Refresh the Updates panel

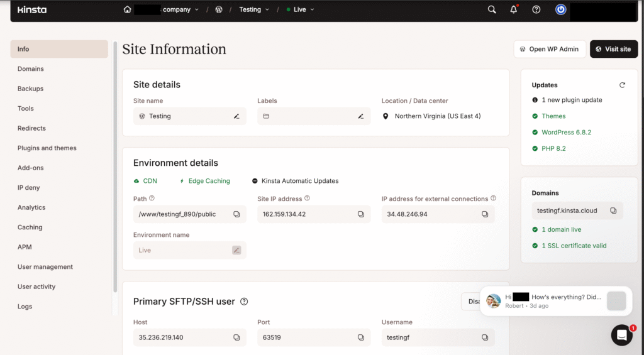coord(622,85)
